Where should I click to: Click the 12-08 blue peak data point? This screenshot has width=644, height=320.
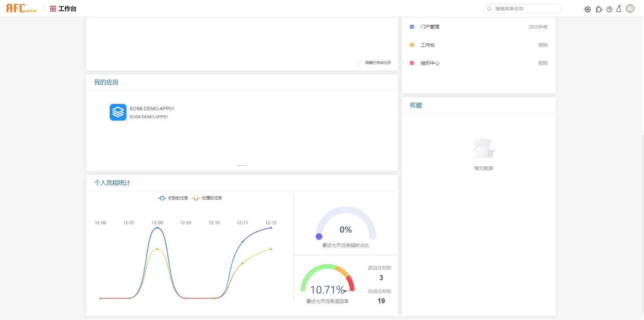click(157, 228)
